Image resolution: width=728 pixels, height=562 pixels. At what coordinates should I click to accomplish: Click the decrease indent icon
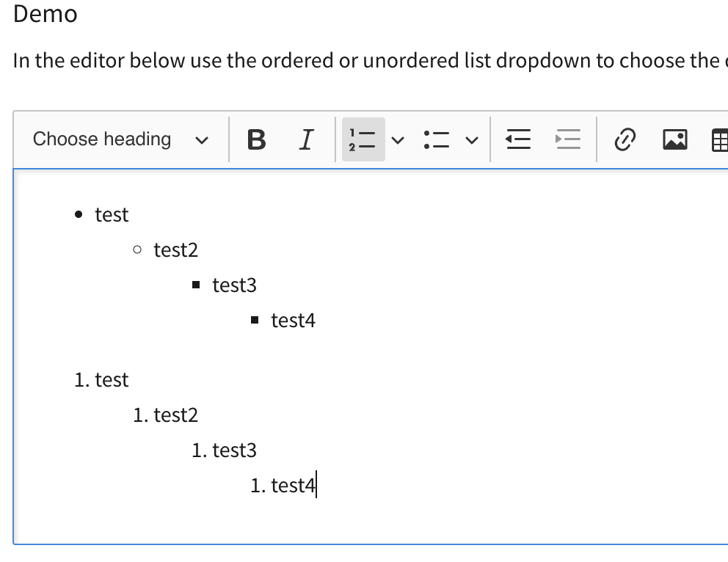pyautogui.click(x=518, y=139)
